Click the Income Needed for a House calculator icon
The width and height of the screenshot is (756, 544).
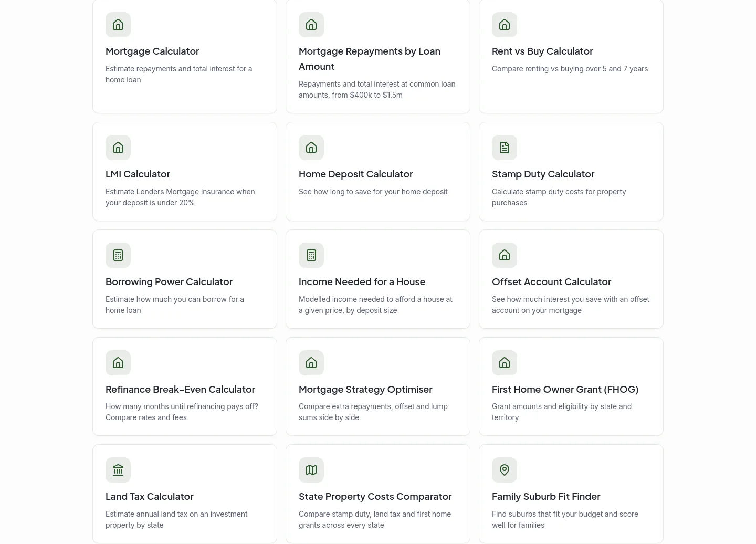[x=311, y=255]
